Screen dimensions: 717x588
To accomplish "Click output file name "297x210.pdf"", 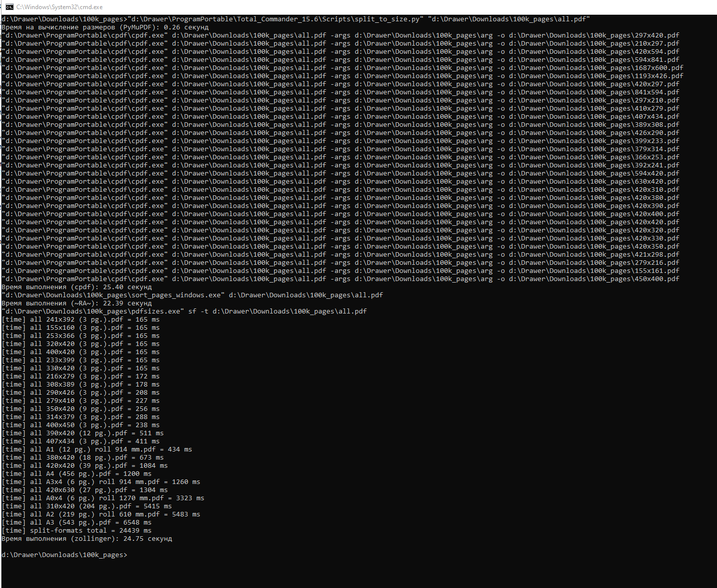I will 657,100.
